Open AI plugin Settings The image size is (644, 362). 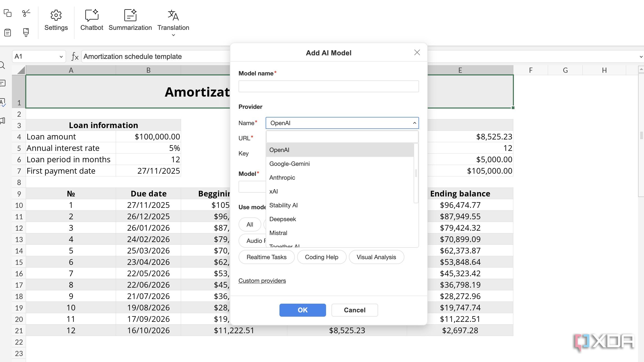tap(56, 20)
